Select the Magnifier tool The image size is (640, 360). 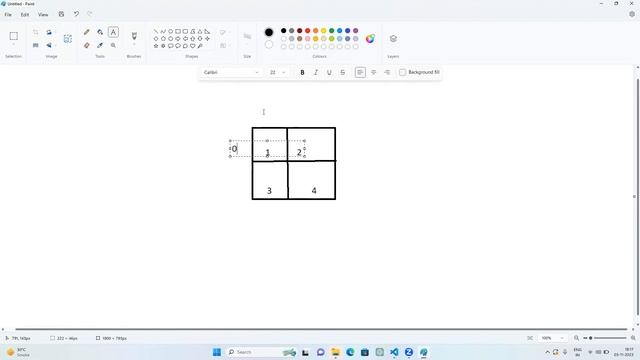click(113, 45)
